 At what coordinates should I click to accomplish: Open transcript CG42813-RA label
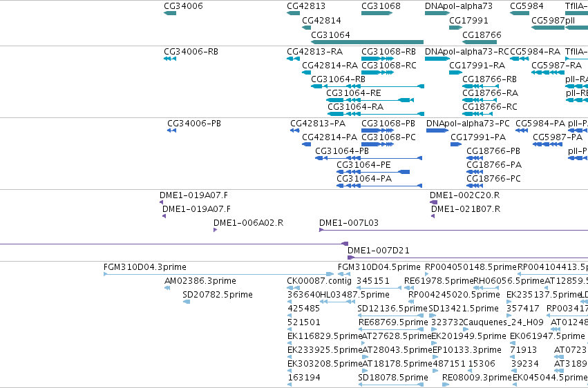coord(314,52)
